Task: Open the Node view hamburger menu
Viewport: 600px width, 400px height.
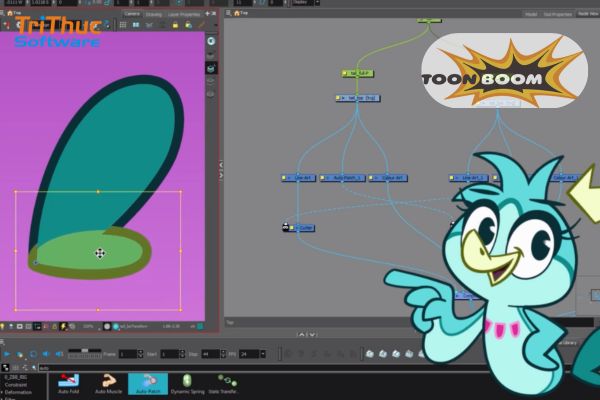Action: [x=228, y=13]
